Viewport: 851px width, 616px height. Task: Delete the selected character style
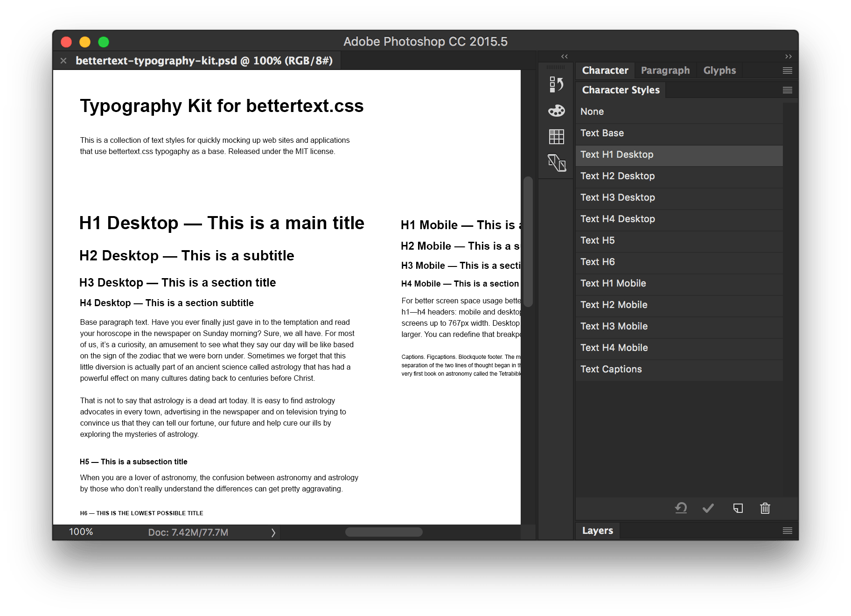point(765,508)
